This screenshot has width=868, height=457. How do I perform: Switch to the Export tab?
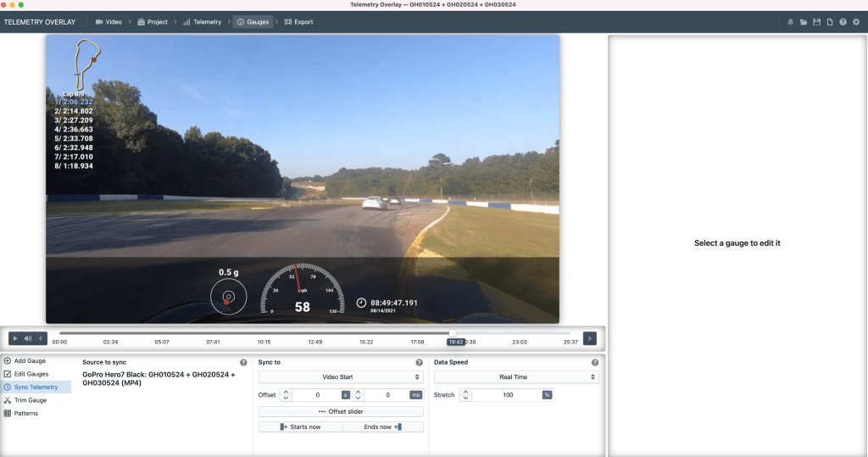(x=298, y=21)
